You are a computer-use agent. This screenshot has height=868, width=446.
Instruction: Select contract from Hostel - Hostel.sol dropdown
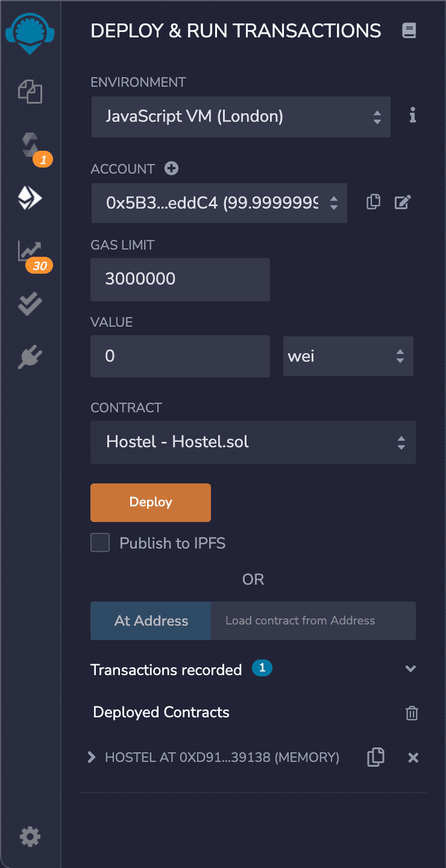(253, 442)
